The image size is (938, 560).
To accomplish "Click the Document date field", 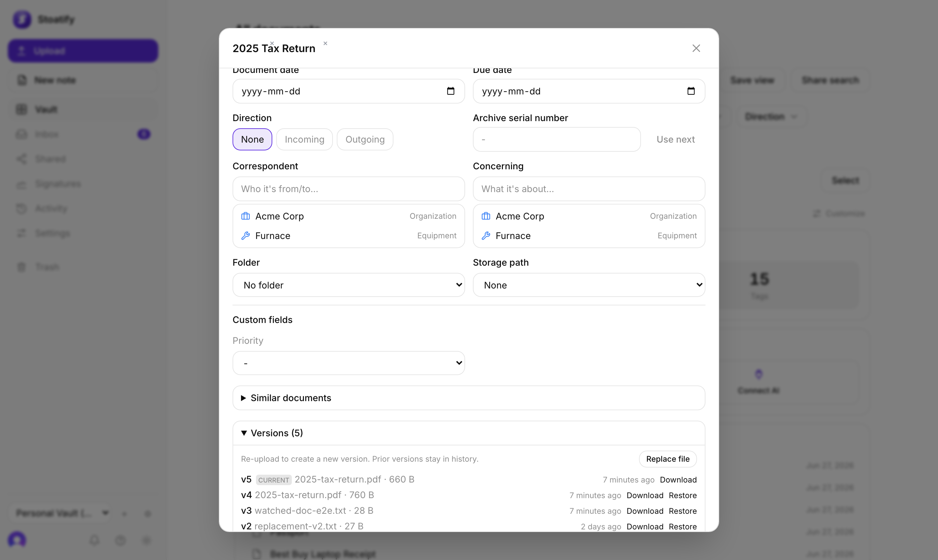I will tap(348, 91).
